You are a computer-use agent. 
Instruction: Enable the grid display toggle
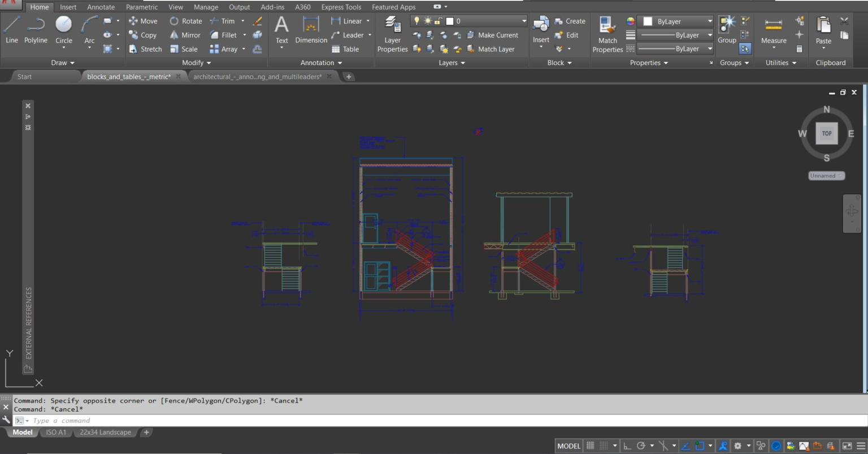590,446
